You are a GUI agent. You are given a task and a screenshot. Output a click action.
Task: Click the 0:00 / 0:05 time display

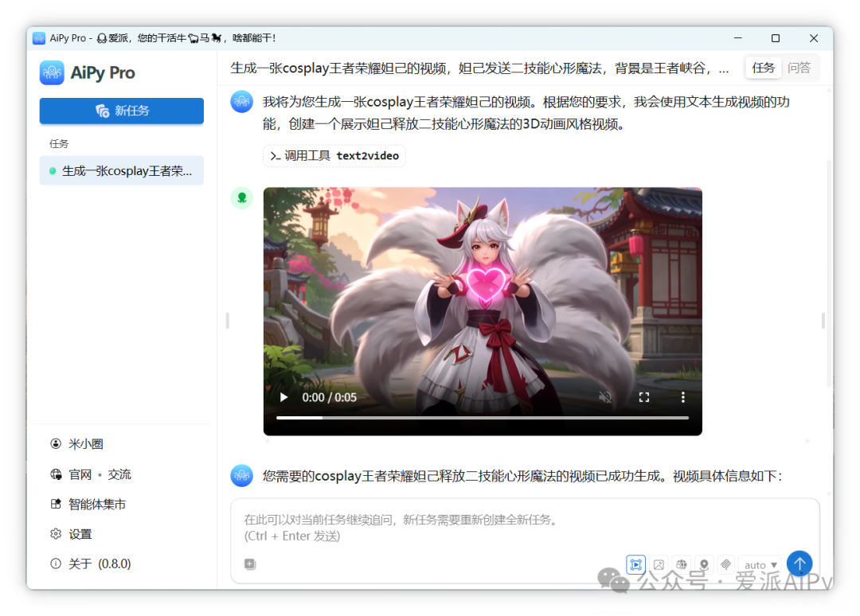329,397
